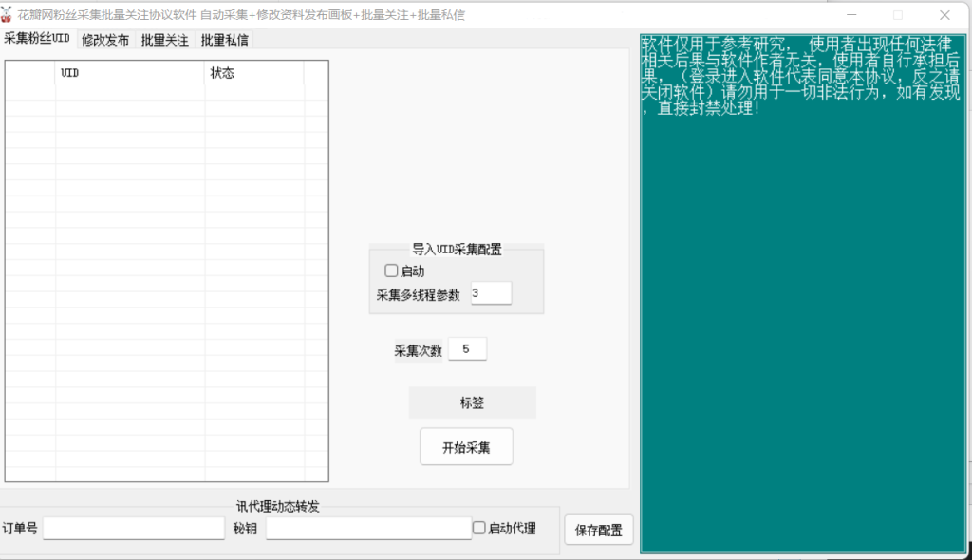Click inside the teal disclaimer log panel
The image size is (972, 560).
[x=804, y=332]
